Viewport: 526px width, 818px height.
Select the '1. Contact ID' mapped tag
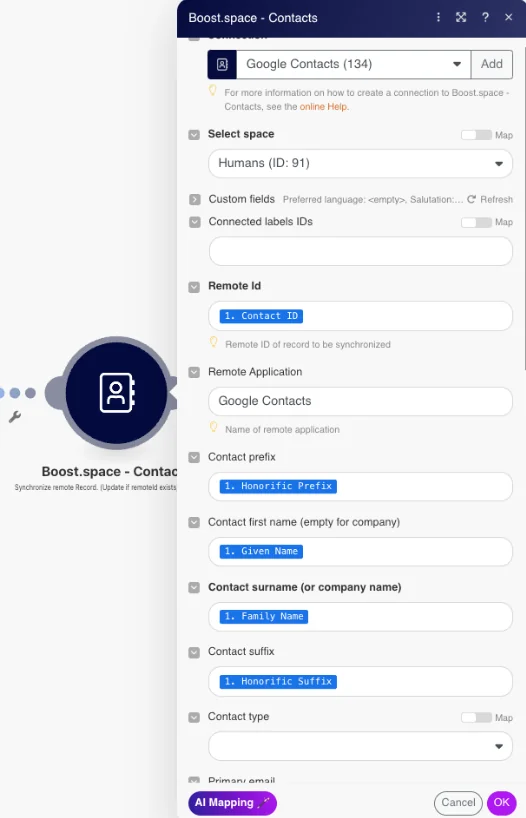click(261, 316)
